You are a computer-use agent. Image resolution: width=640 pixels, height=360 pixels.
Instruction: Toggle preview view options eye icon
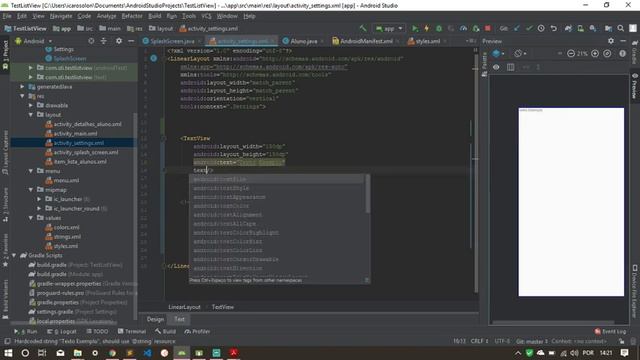(x=496, y=67)
